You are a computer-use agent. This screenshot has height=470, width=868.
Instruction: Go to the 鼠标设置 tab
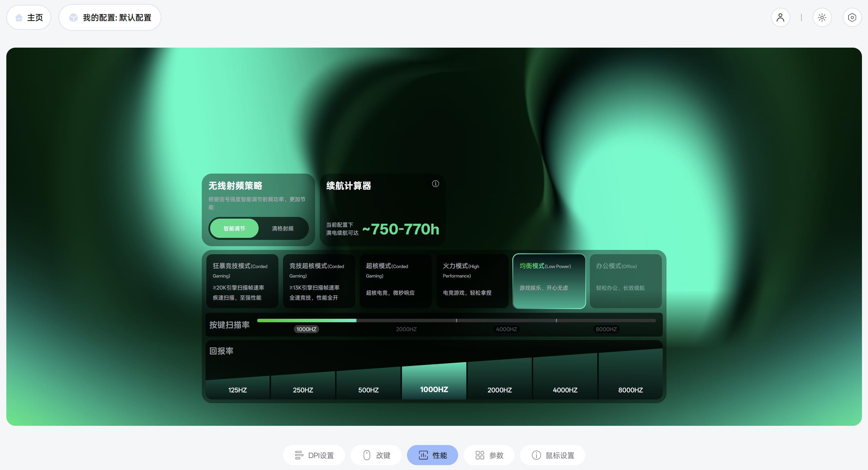point(553,455)
